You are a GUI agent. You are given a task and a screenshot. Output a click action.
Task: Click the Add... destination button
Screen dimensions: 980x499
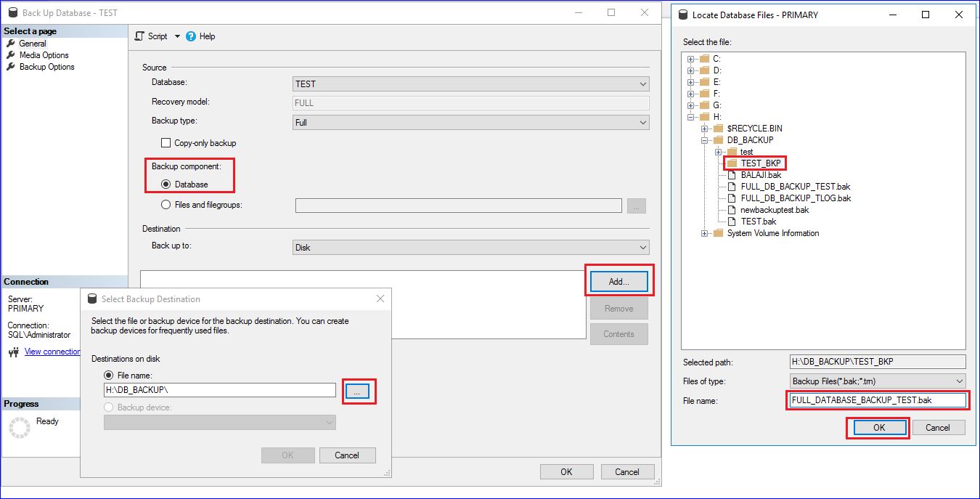coord(618,281)
